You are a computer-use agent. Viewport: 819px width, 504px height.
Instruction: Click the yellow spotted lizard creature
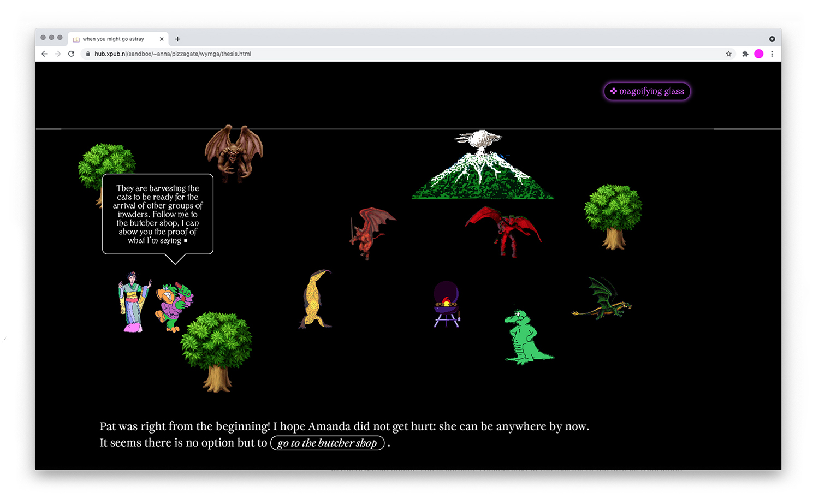click(316, 299)
